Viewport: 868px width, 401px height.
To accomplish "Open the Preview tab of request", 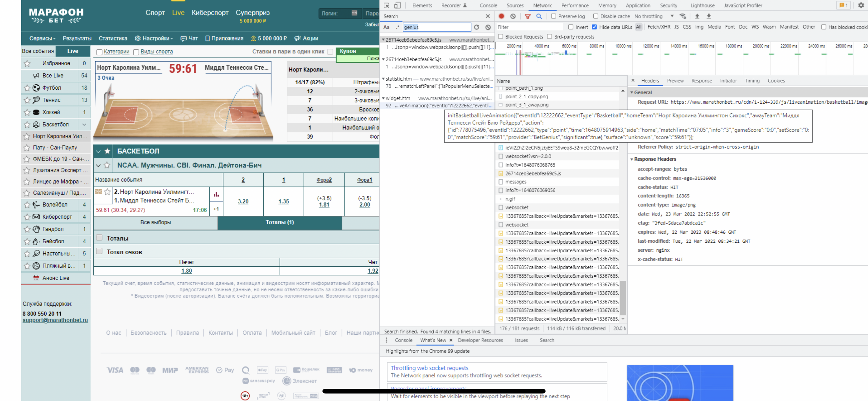I will coord(675,81).
